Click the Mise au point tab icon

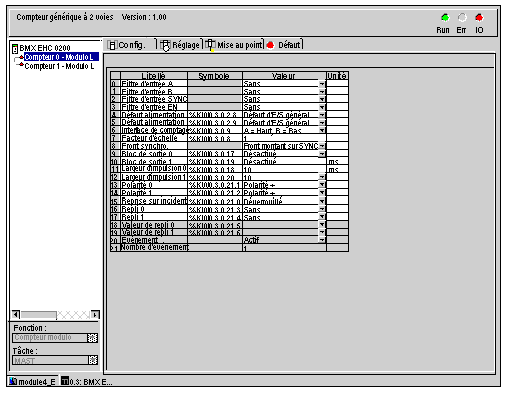(x=210, y=45)
